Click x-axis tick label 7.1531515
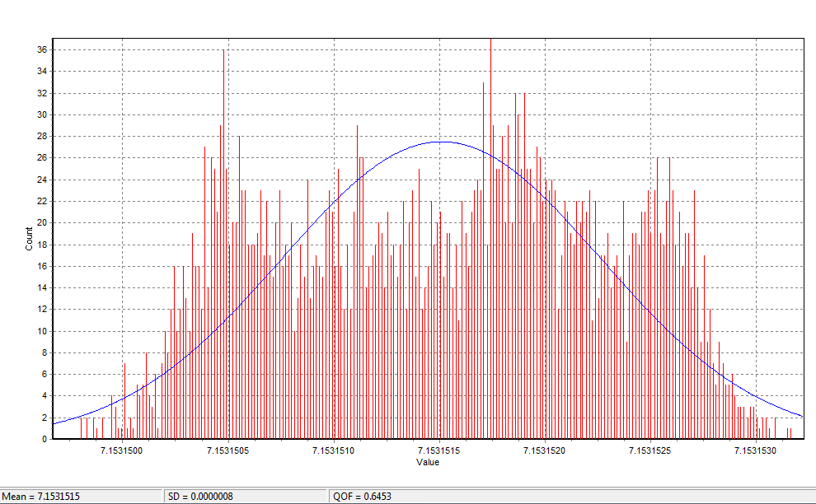This screenshot has height=504, width=816. [x=438, y=450]
